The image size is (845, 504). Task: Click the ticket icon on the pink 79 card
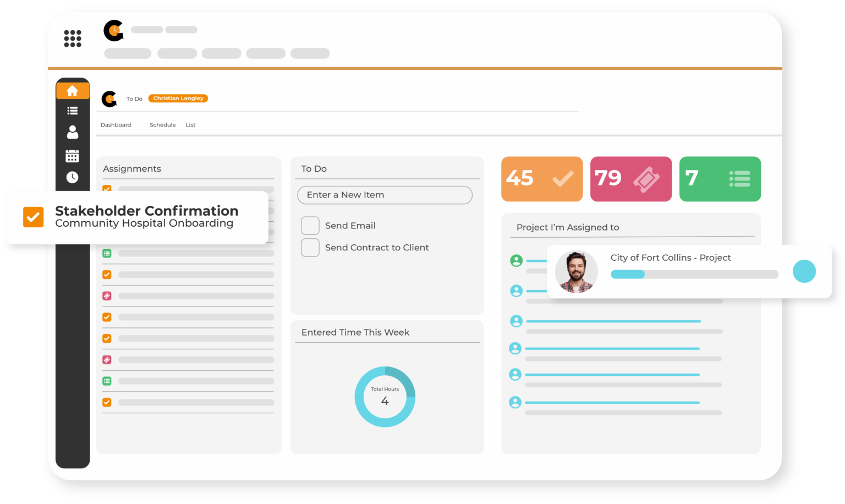[x=648, y=178]
